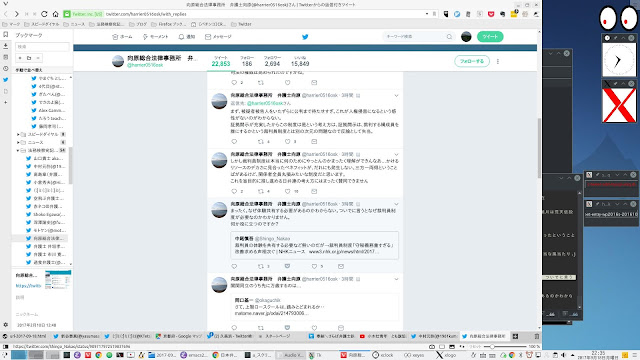Open Twitter モーメント navigation item

(x=156, y=37)
